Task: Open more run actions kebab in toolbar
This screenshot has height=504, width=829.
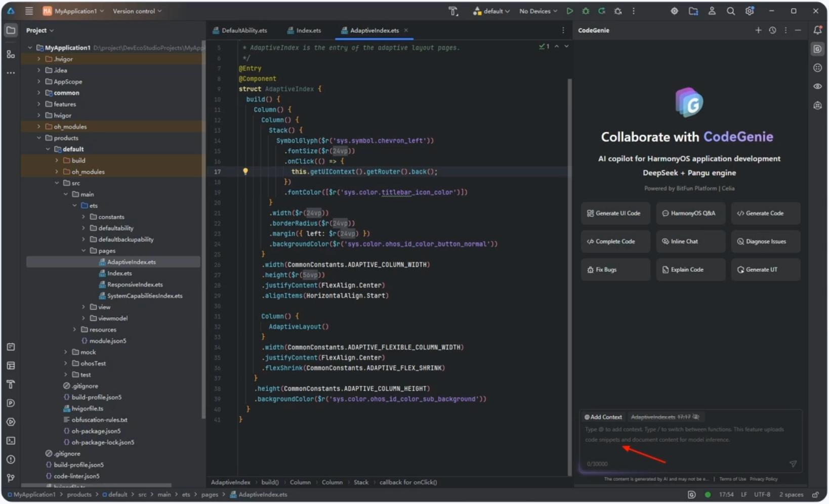Action: coord(633,11)
